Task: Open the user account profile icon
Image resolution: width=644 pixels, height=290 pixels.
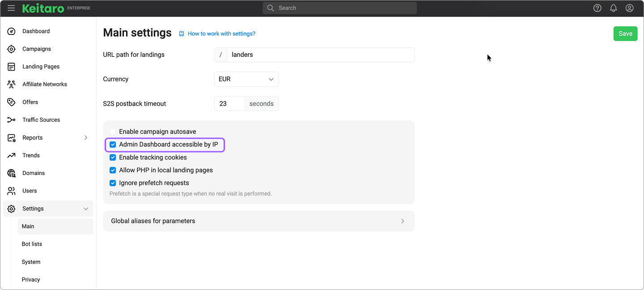Action: [x=629, y=8]
